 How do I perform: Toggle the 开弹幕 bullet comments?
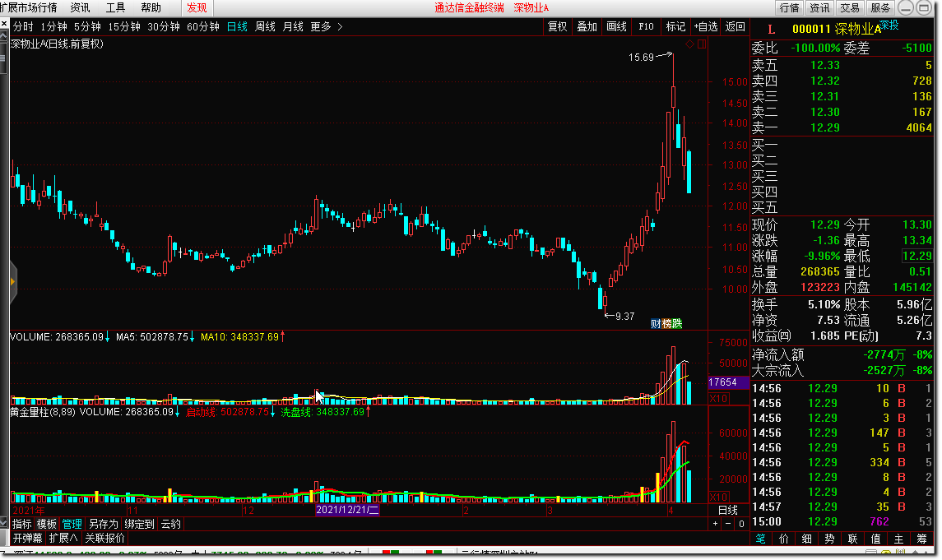point(28,538)
